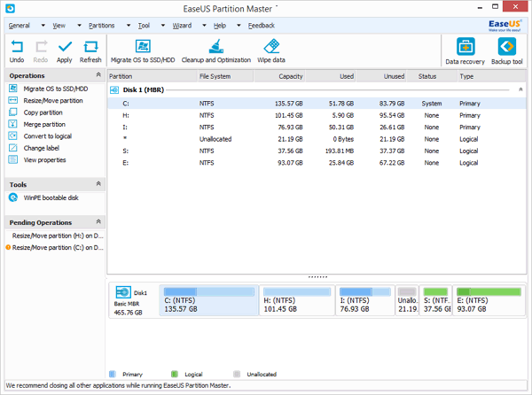Open the Partitions menu
Viewport: 532px width, 395px height.
click(101, 26)
